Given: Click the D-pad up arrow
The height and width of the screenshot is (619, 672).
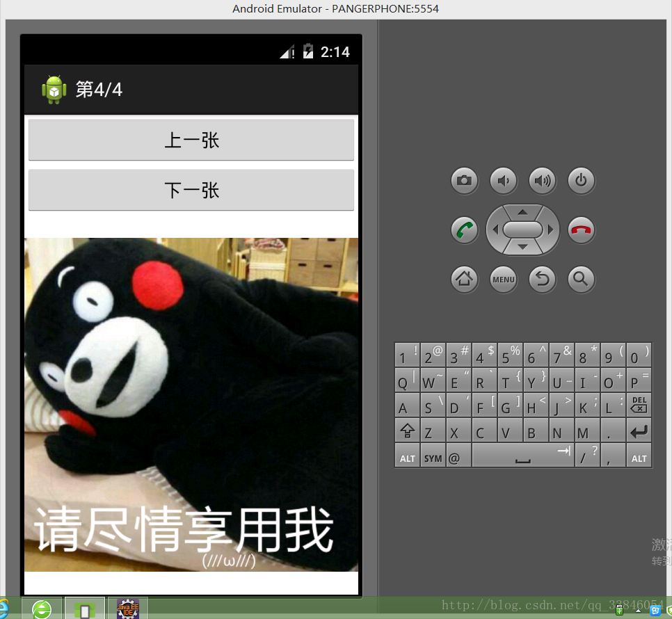Looking at the screenshot, I should (522, 212).
